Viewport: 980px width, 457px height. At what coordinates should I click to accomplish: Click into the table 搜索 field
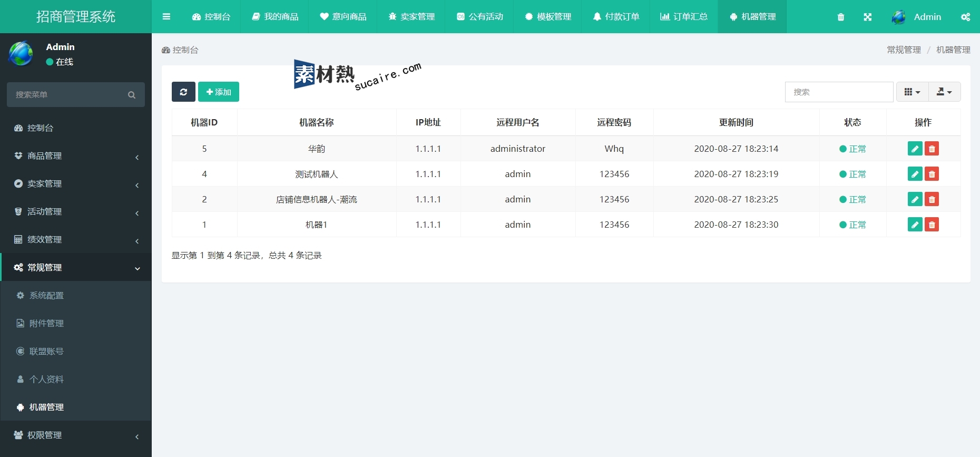pos(839,92)
